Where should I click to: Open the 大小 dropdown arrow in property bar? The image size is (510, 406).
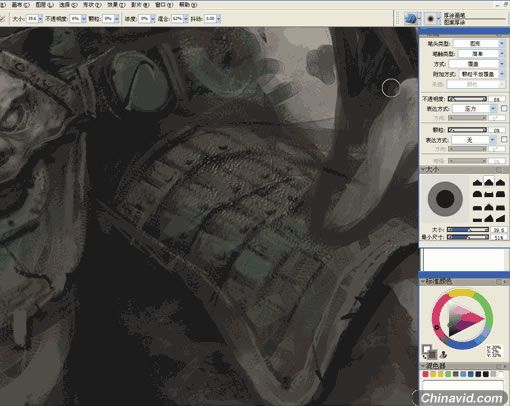pos(40,19)
